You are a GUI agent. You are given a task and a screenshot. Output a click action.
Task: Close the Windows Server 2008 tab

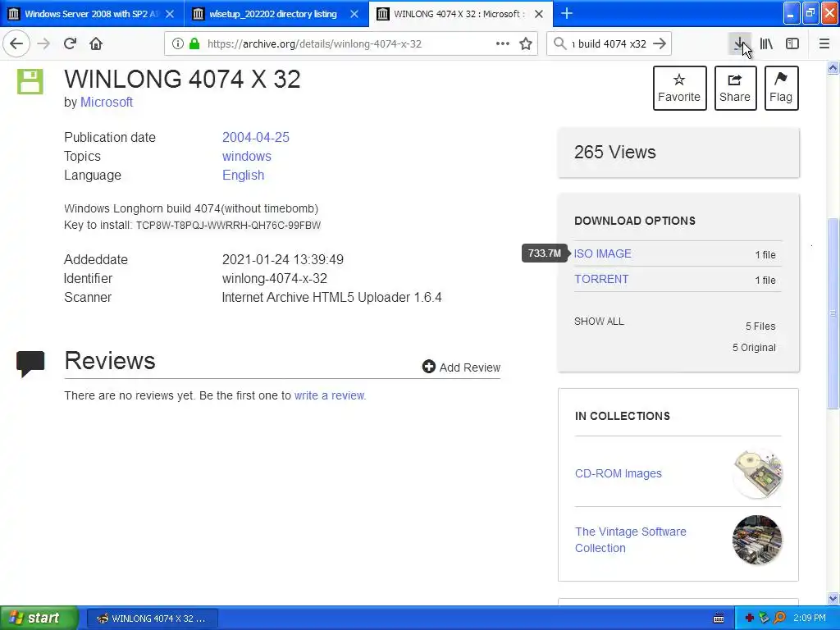pos(170,14)
